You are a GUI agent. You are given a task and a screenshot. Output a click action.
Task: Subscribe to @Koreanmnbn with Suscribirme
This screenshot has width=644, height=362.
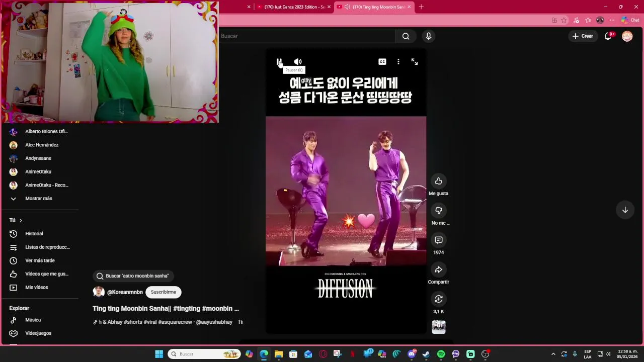click(164, 292)
